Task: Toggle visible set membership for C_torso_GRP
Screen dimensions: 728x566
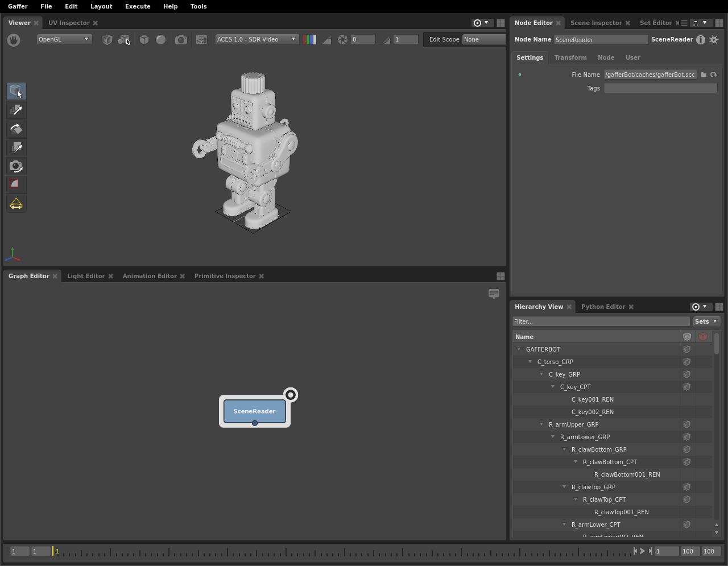Action: [x=687, y=362]
